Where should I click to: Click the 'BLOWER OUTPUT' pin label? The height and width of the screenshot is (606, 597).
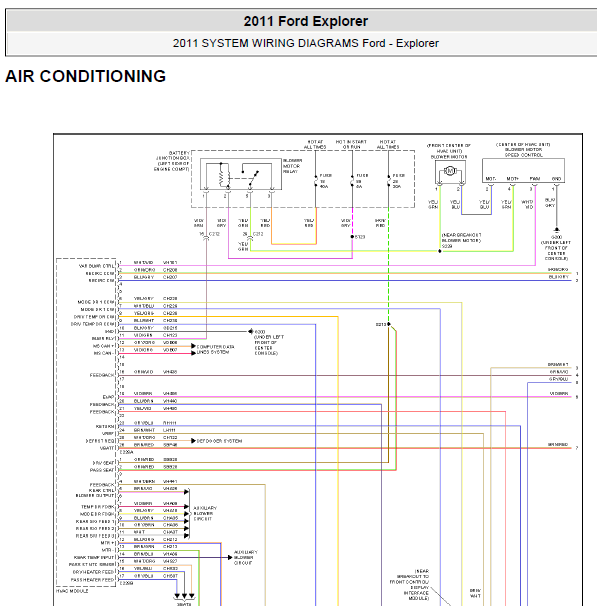point(95,495)
